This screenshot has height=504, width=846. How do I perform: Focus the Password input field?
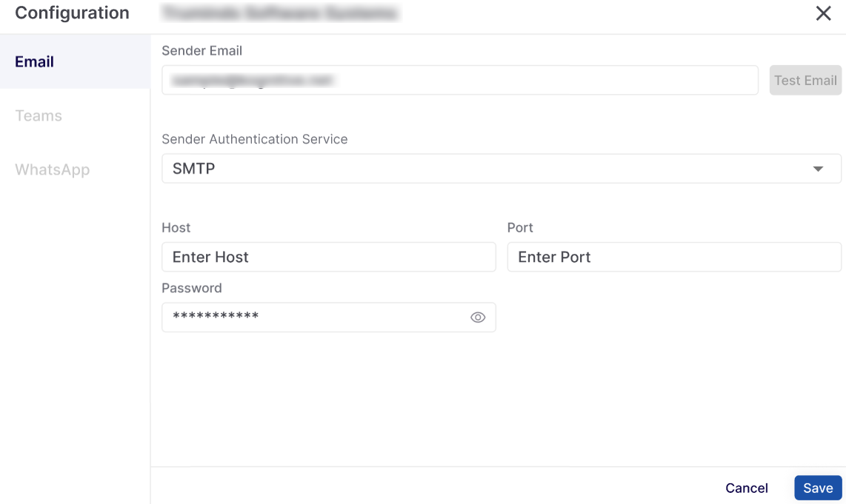(x=315, y=317)
